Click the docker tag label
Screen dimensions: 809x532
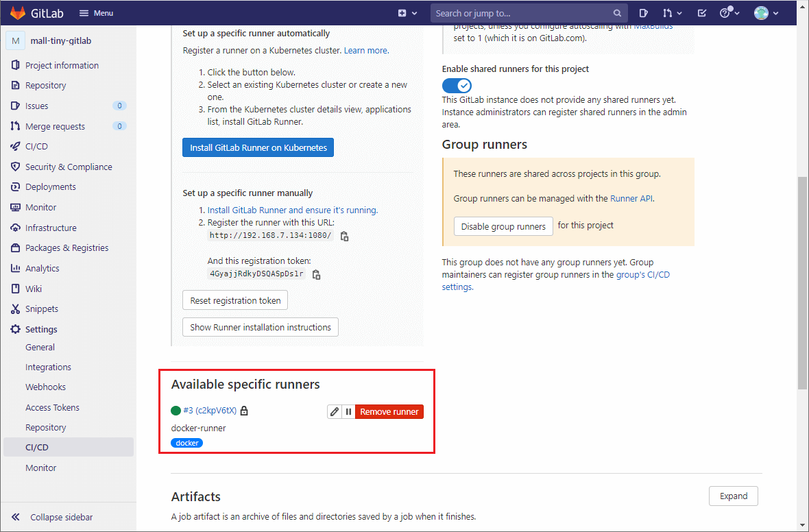pyautogui.click(x=186, y=443)
